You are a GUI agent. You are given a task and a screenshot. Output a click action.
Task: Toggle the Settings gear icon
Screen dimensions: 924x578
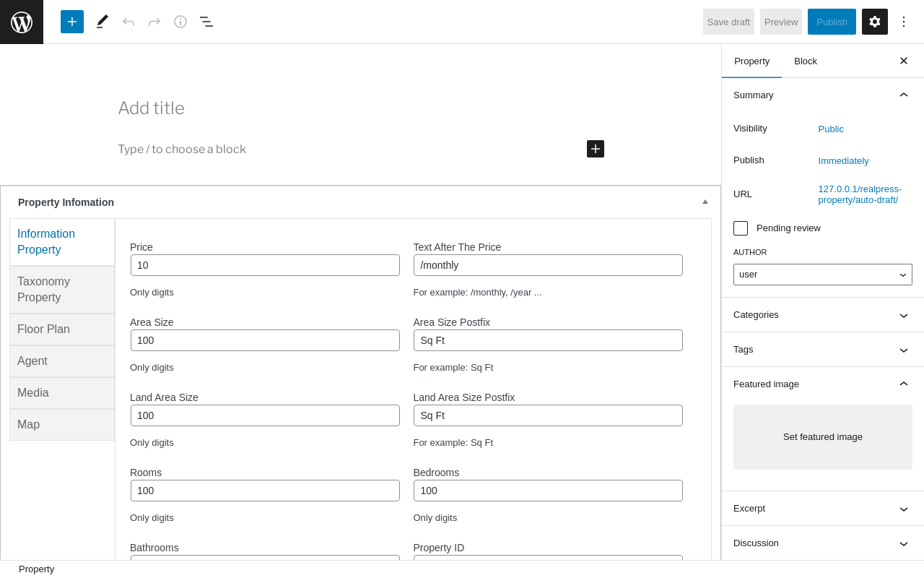coord(875,22)
